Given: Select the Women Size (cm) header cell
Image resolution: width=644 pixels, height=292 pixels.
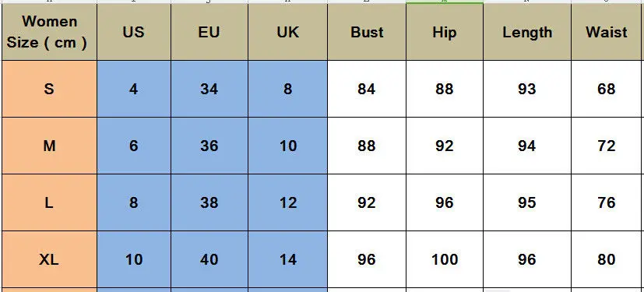Looking at the screenshot, I should [x=49, y=32].
